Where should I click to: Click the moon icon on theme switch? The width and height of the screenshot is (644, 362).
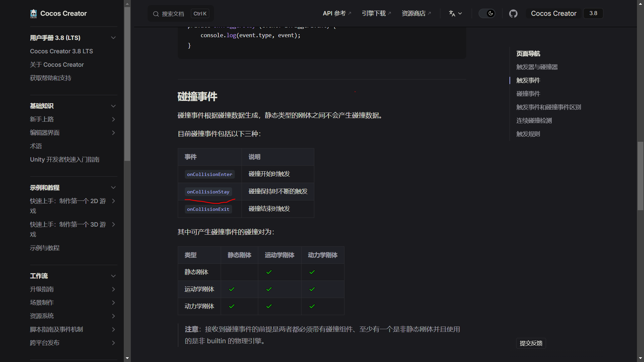(x=490, y=13)
